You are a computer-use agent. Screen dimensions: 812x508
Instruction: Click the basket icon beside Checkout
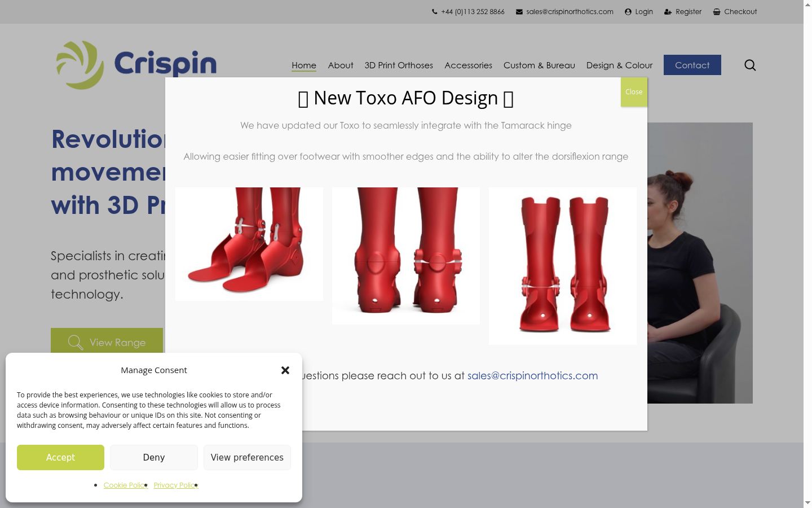click(x=717, y=12)
